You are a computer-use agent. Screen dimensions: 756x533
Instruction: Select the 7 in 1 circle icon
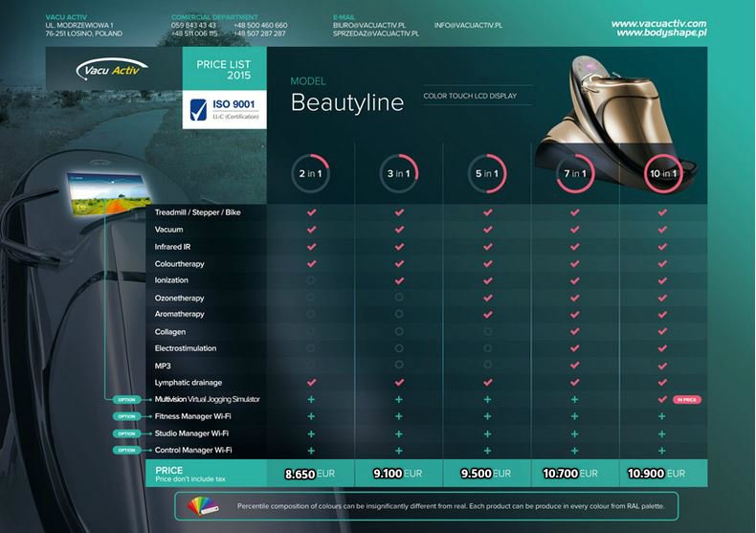point(575,173)
